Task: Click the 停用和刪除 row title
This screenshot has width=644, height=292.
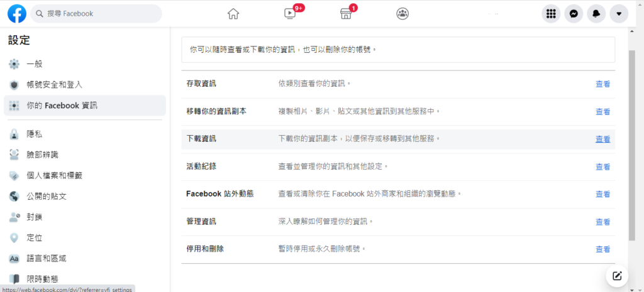Action: pos(205,249)
